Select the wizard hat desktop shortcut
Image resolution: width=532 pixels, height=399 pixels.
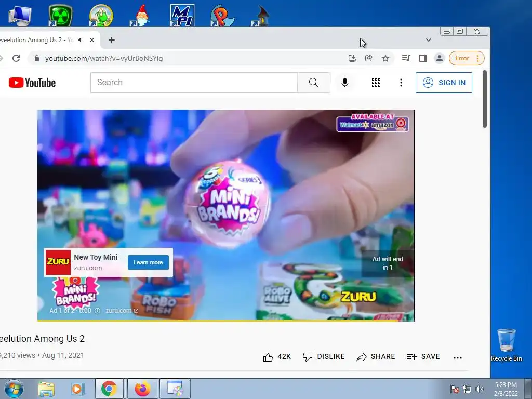262,15
